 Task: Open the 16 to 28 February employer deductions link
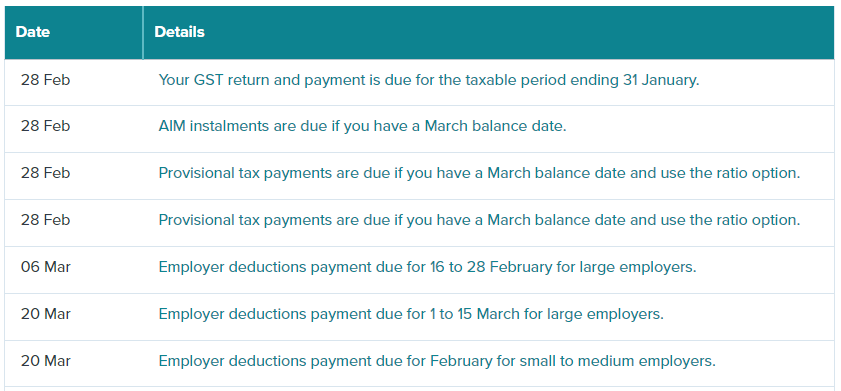427,267
